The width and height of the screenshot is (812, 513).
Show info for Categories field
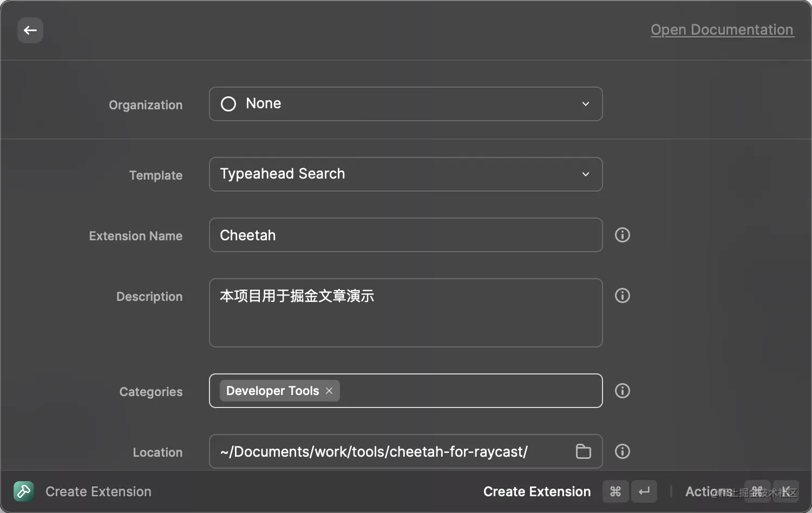coord(623,391)
